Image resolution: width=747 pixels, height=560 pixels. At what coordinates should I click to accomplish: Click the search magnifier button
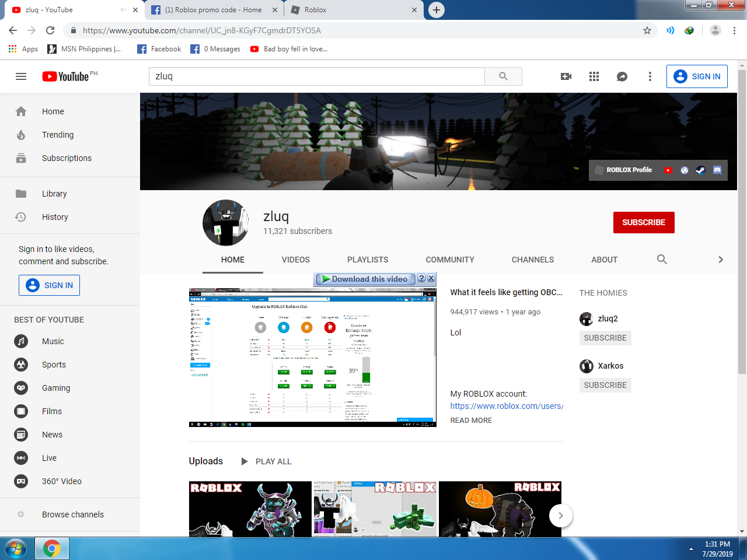(503, 76)
